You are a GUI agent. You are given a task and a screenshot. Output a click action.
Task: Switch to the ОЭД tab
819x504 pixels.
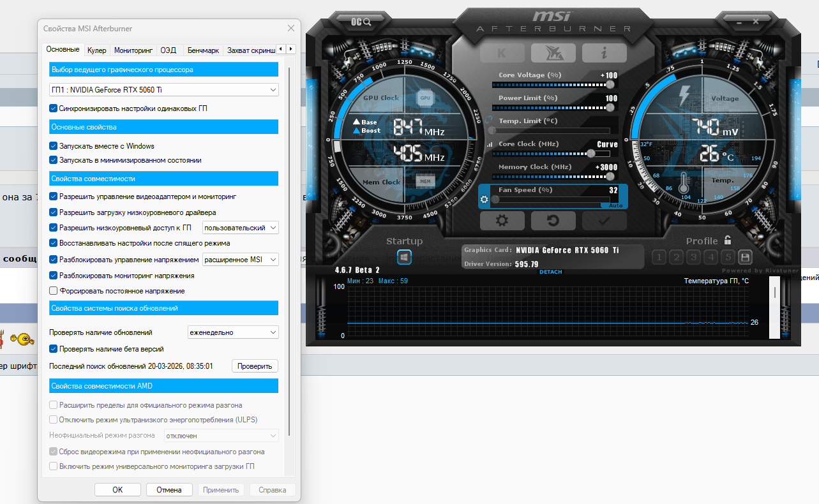[x=169, y=50]
